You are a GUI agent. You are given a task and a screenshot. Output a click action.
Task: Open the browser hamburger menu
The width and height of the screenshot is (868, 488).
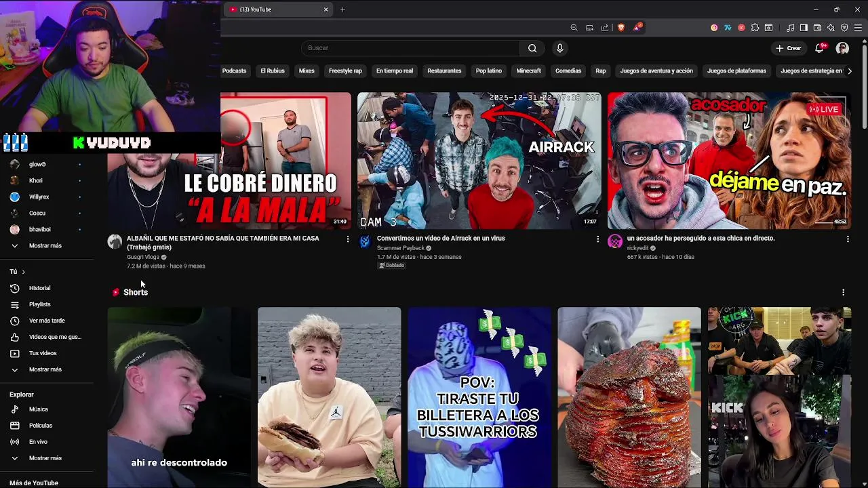858,28
